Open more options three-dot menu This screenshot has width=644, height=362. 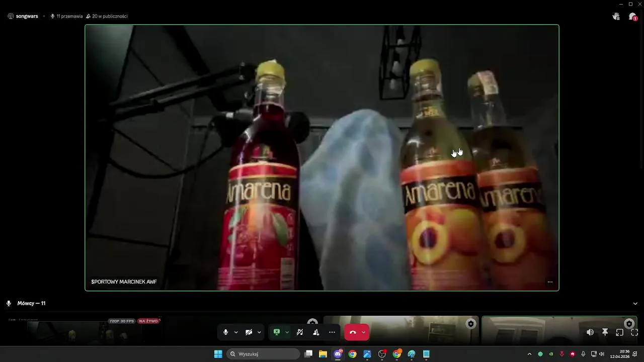(332, 332)
